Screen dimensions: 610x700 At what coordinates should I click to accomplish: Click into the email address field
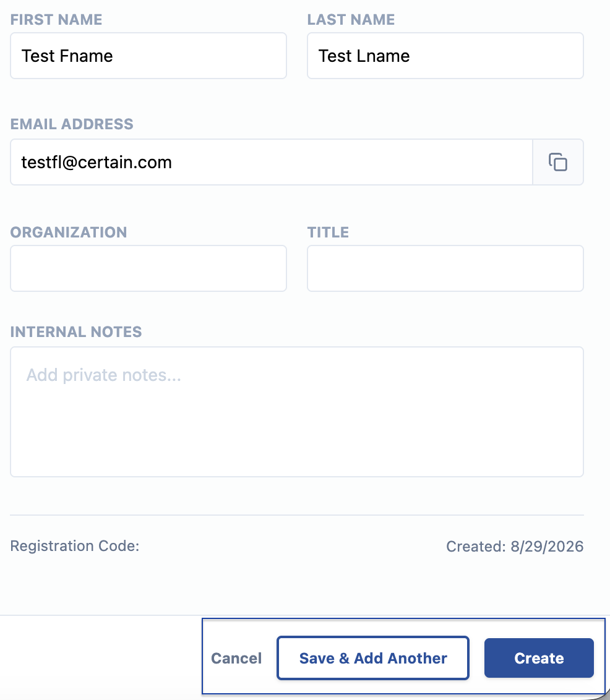point(272,162)
